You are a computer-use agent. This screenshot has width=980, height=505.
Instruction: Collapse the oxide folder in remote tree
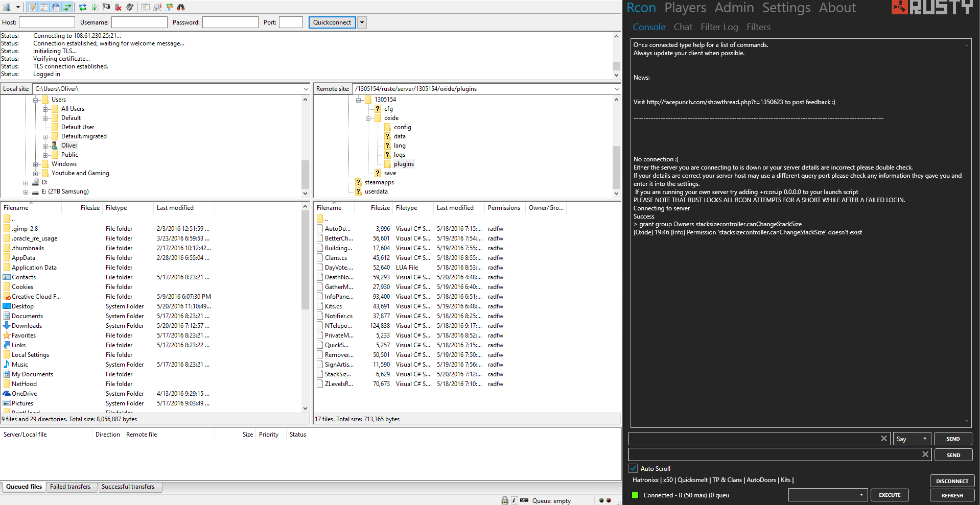pos(368,118)
